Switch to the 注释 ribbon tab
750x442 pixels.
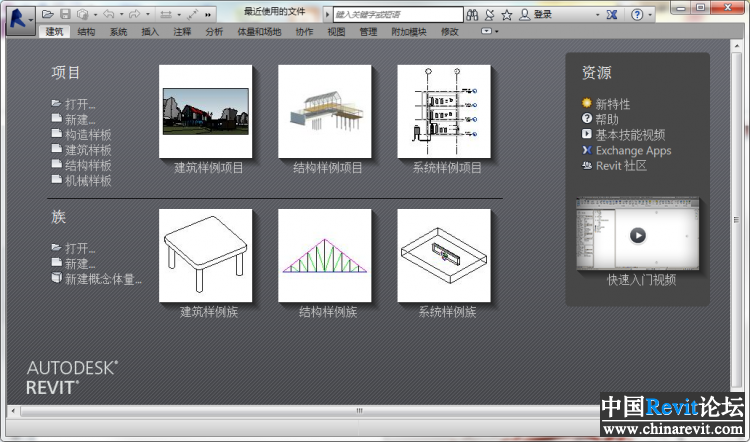tap(182, 32)
